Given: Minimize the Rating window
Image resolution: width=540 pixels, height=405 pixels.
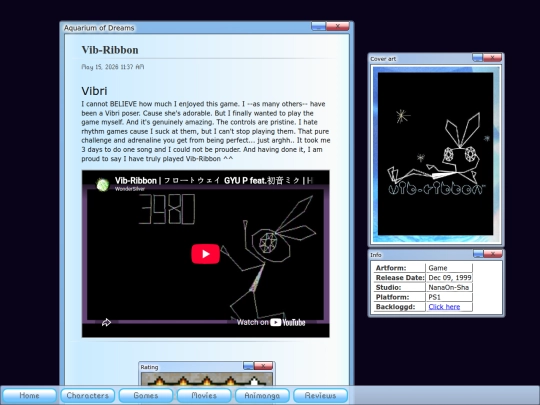Looking at the screenshot, I should [x=248, y=366].
